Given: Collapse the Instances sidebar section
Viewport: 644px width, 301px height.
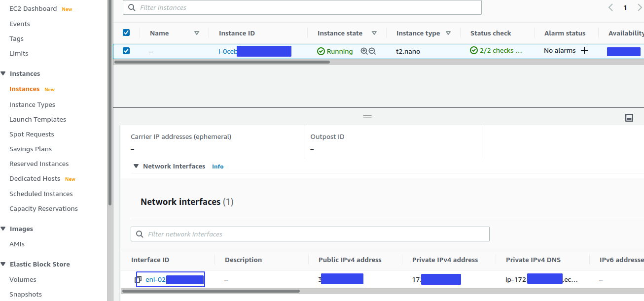Looking at the screenshot, I should (3, 73).
